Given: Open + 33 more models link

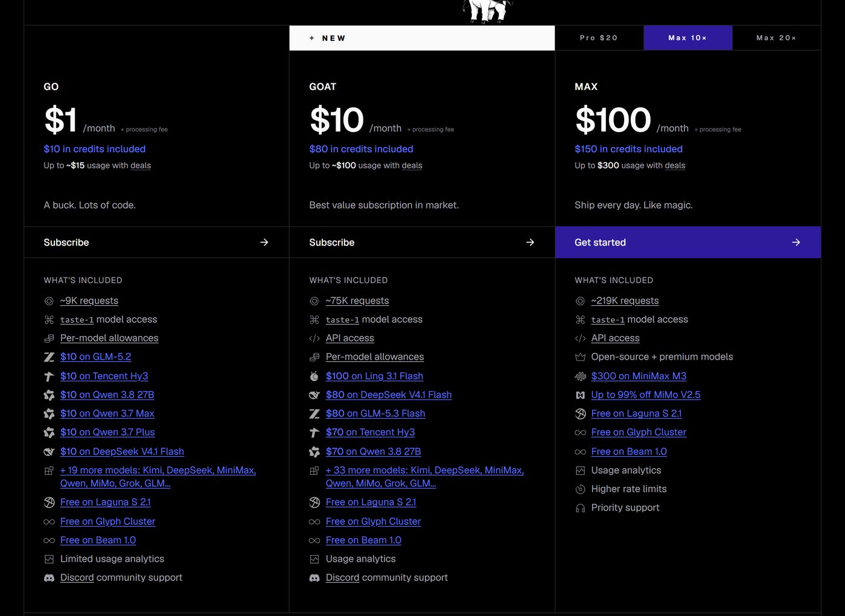Looking at the screenshot, I should (425, 477).
